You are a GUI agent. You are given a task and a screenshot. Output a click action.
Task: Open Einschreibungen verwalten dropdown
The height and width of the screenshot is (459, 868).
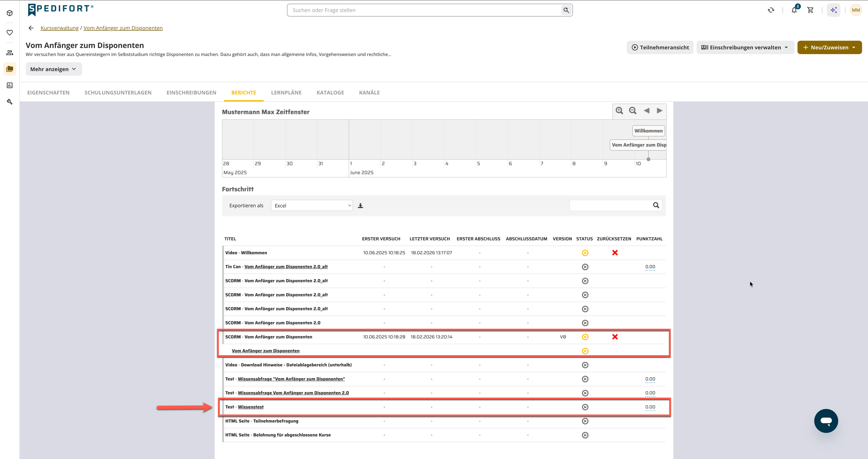[745, 47]
